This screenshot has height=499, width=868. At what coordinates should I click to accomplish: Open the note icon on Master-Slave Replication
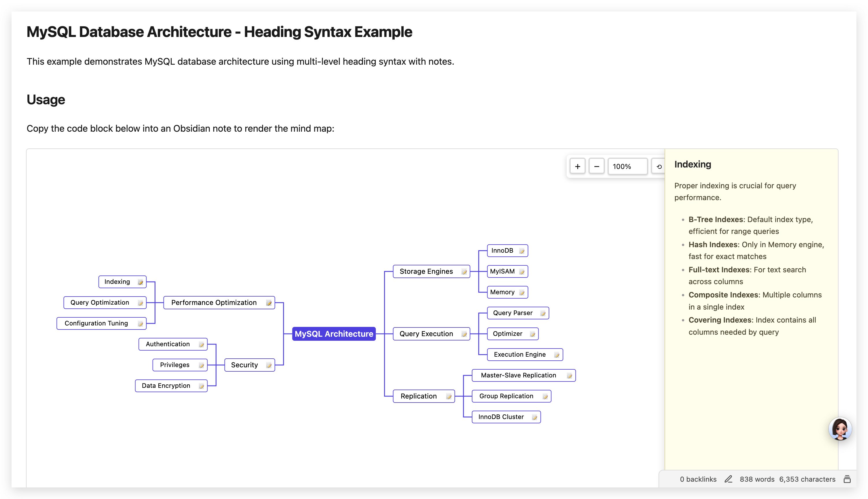pos(568,375)
